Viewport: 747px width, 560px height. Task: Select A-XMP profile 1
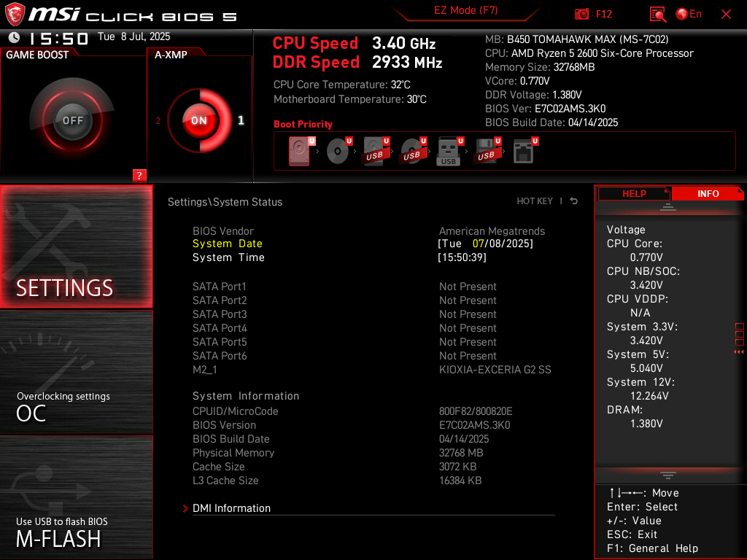click(241, 120)
